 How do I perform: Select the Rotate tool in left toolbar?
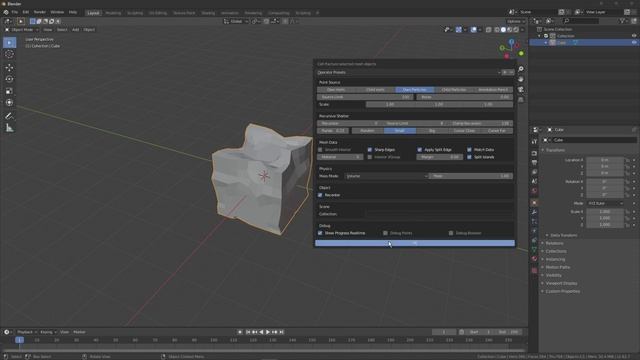tap(9, 79)
